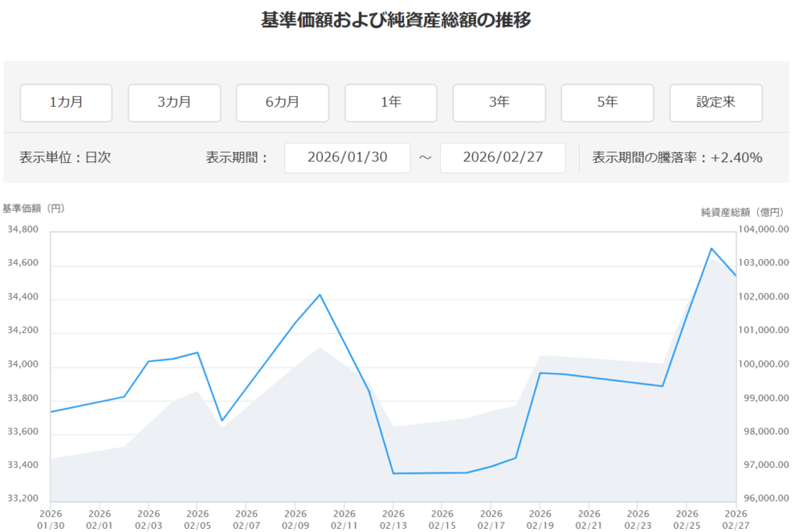
Task: Click the 34,000 label on the left axis
Action: click(23, 365)
